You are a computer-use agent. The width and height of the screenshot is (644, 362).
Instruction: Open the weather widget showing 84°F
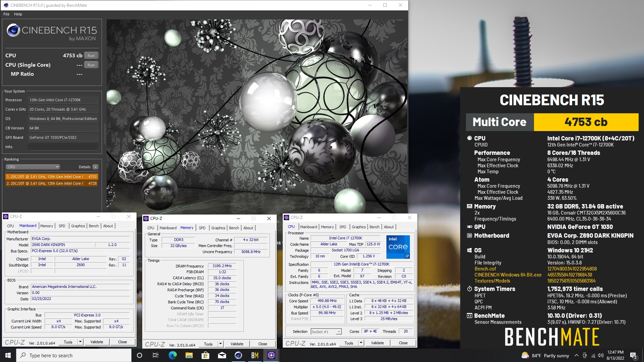545,356
